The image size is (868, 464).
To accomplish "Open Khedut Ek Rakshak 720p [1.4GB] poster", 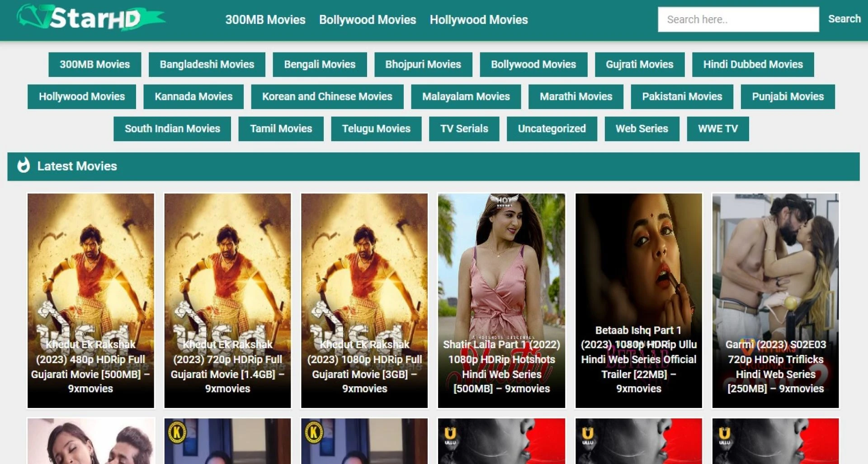I will (227, 301).
